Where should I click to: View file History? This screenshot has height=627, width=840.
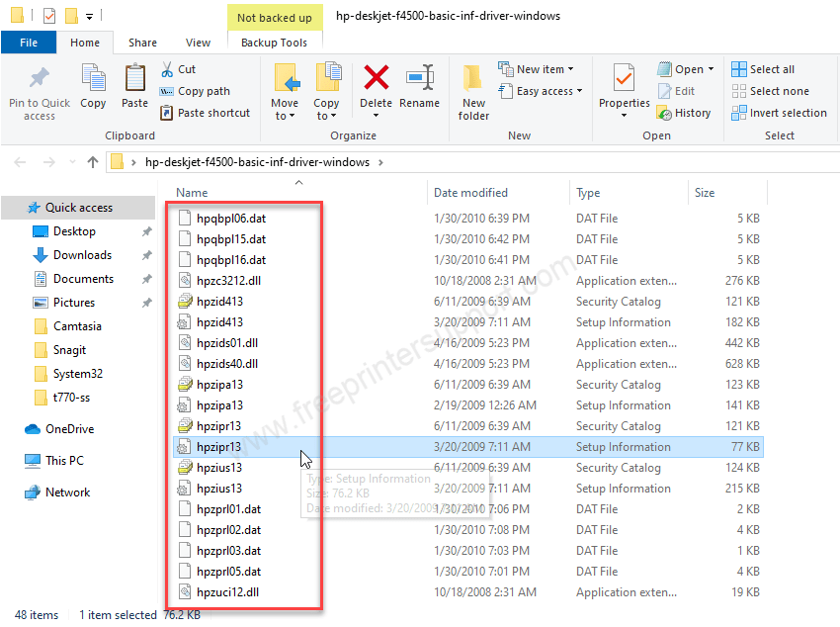coord(684,113)
